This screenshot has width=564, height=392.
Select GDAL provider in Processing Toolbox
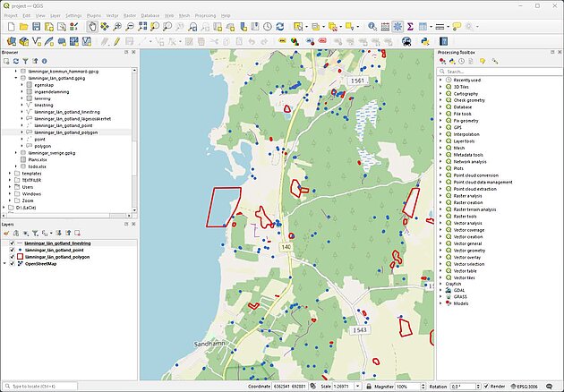coord(459,290)
